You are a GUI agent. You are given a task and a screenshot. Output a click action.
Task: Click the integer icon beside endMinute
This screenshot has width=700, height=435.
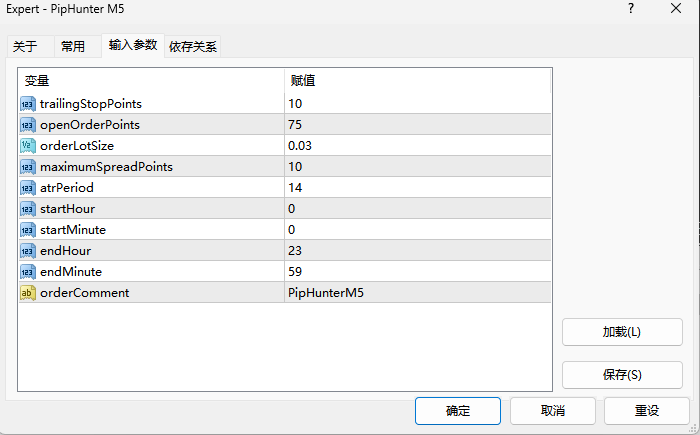[28, 272]
